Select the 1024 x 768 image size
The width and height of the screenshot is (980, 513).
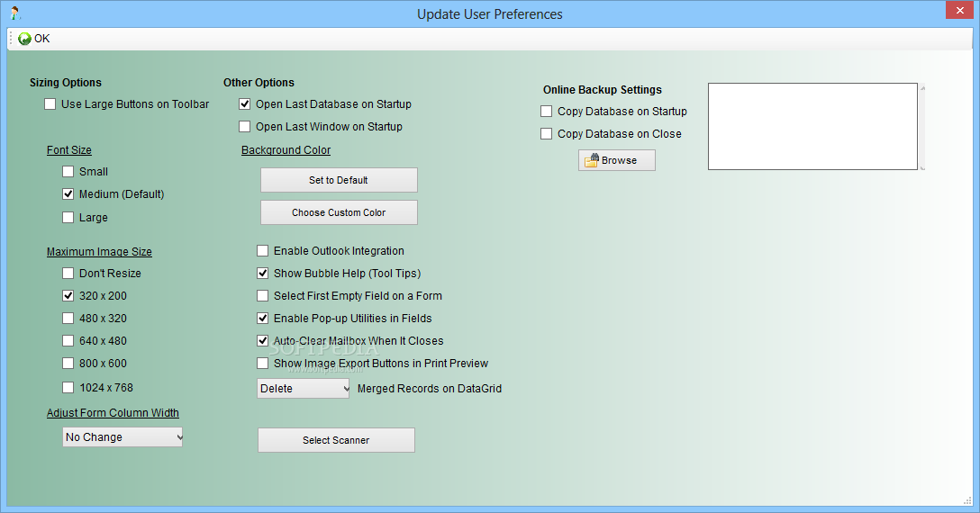coord(68,387)
